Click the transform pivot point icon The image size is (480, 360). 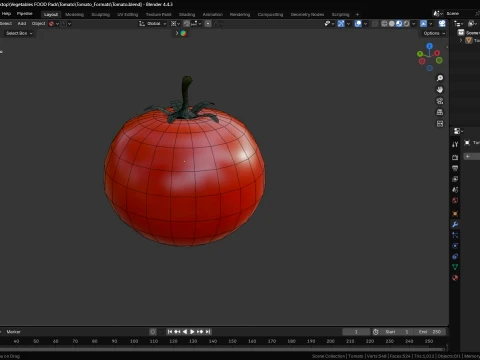coord(175,24)
